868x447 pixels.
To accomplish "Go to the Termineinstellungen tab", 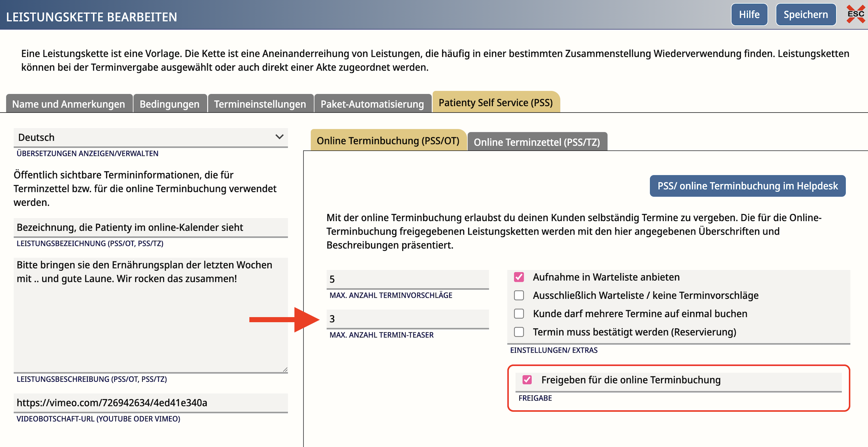I will (x=260, y=104).
